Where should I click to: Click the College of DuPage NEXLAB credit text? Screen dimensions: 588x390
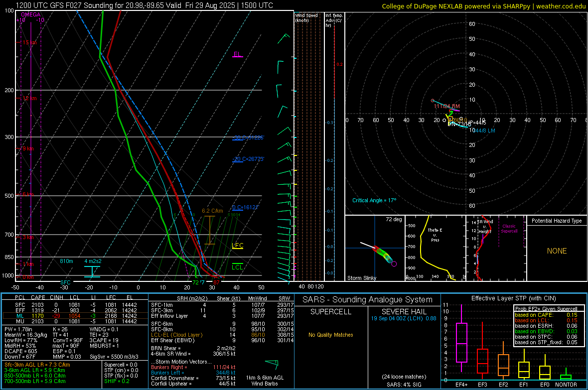(x=483, y=6)
